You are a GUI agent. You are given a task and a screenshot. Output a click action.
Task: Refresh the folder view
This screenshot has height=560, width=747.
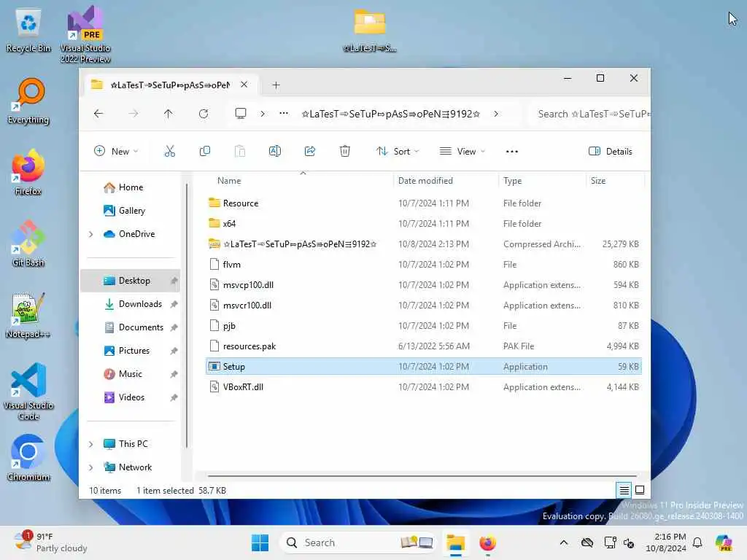tap(204, 114)
